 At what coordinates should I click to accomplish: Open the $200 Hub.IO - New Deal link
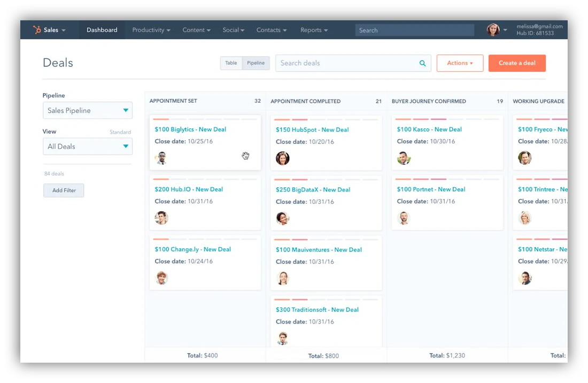(x=189, y=189)
